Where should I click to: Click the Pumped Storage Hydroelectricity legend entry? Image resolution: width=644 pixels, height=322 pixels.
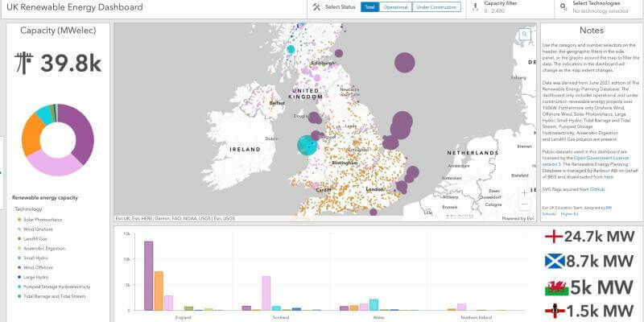[54, 287]
